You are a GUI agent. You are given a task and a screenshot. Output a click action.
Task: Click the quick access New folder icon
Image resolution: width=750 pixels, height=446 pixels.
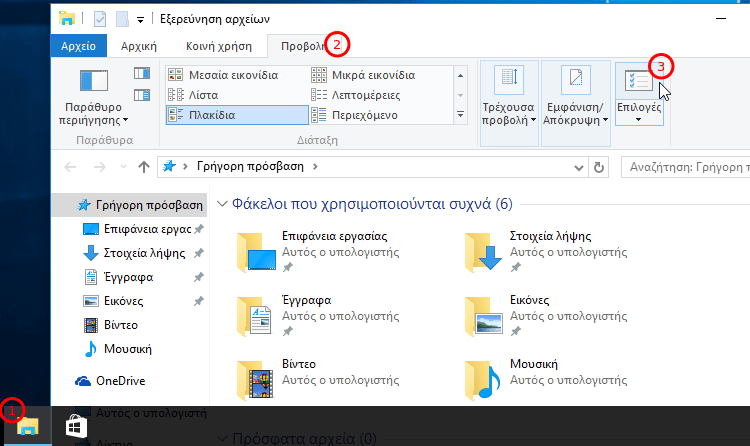(122, 19)
